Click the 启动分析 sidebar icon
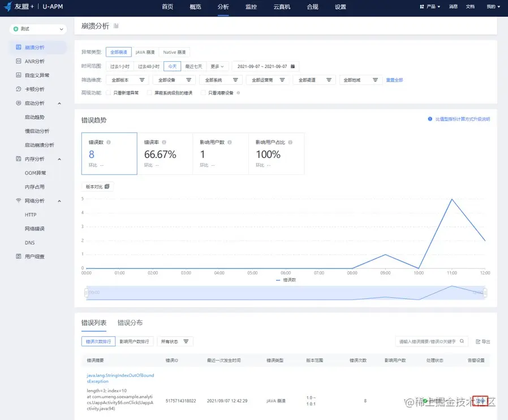This screenshot has height=420, width=508. tap(19, 103)
